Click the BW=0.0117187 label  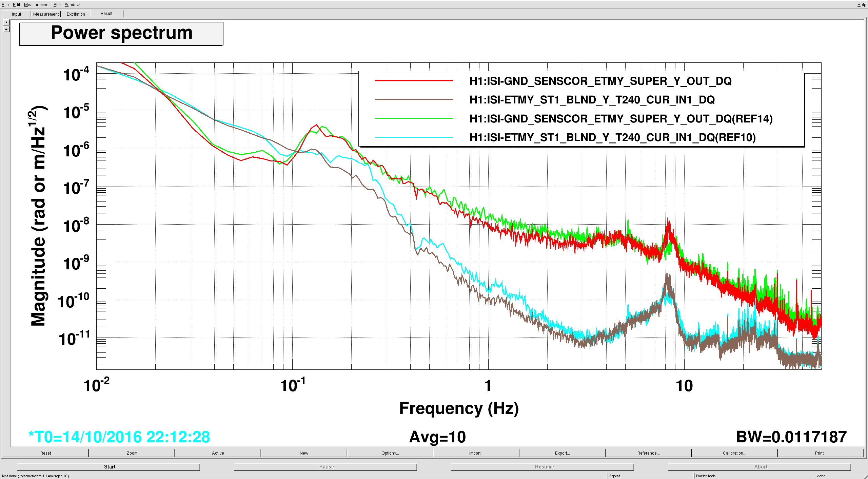791,437
